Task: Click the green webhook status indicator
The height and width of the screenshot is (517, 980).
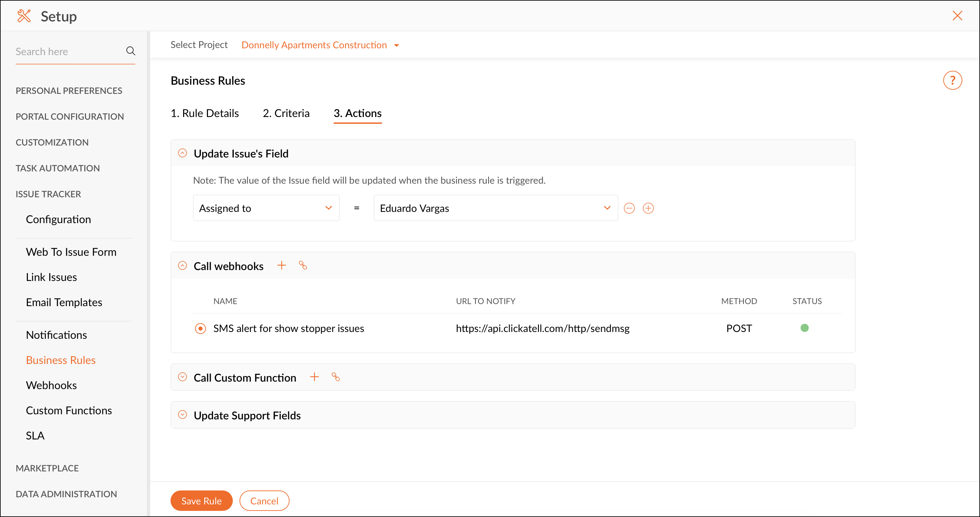Action: [804, 328]
